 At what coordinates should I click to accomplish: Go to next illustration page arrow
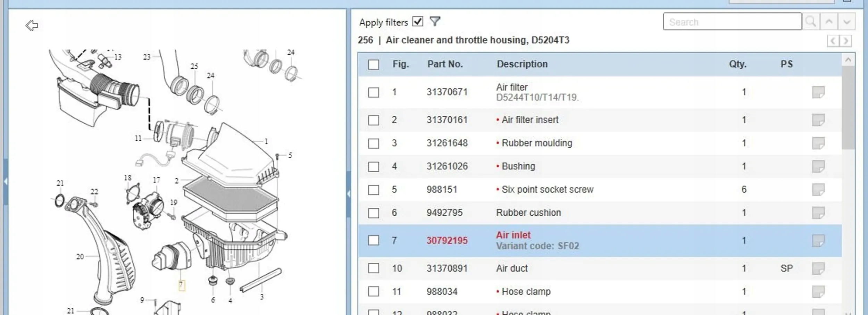(x=846, y=41)
